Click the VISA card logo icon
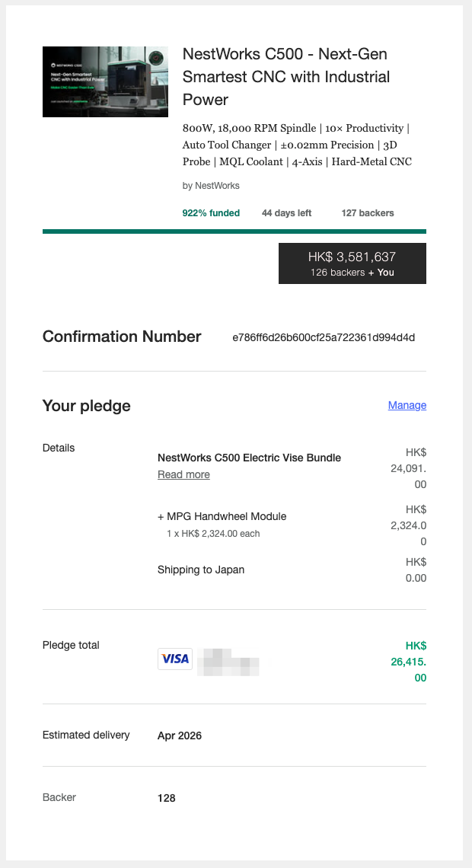 click(175, 659)
